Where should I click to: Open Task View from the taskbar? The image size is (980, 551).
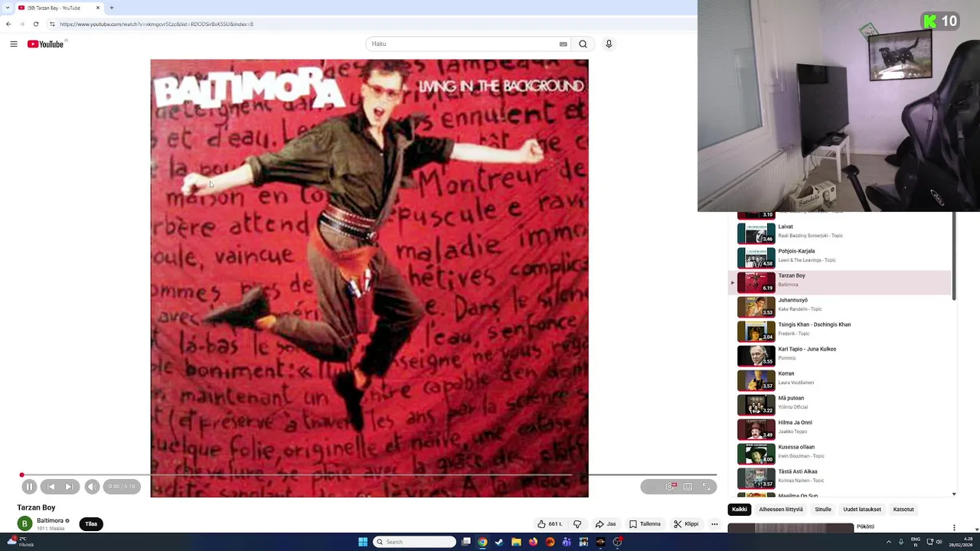465,542
